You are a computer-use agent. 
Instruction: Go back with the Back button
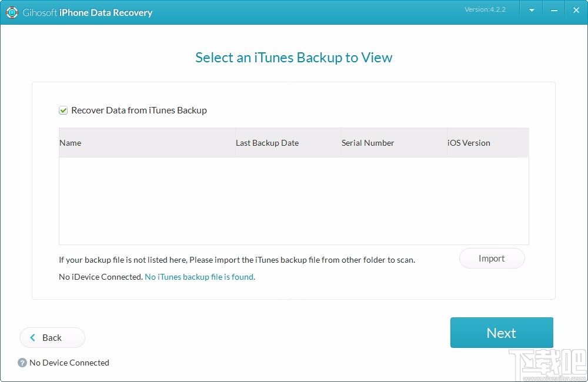click(x=52, y=338)
